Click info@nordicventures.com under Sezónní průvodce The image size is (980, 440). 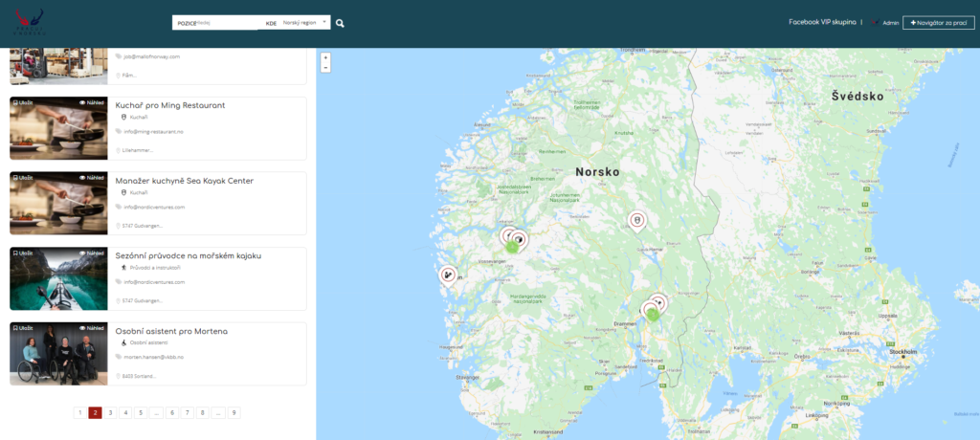153,282
